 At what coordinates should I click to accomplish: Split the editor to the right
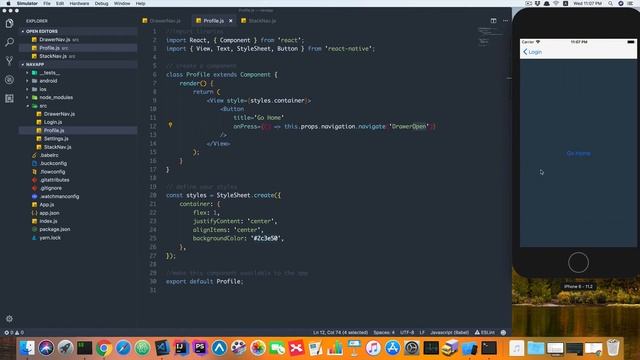tap(493, 20)
